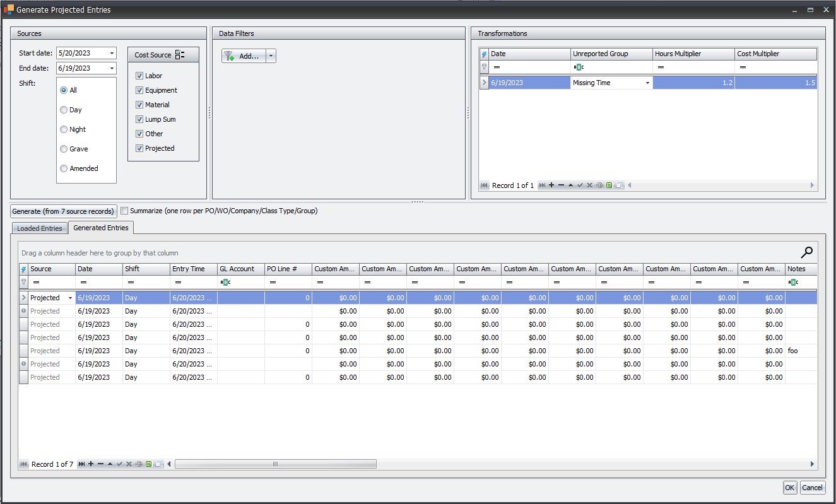Image resolution: width=836 pixels, height=504 pixels.
Task: Uncheck the Material cost source
Action: (x=139, y=105)
